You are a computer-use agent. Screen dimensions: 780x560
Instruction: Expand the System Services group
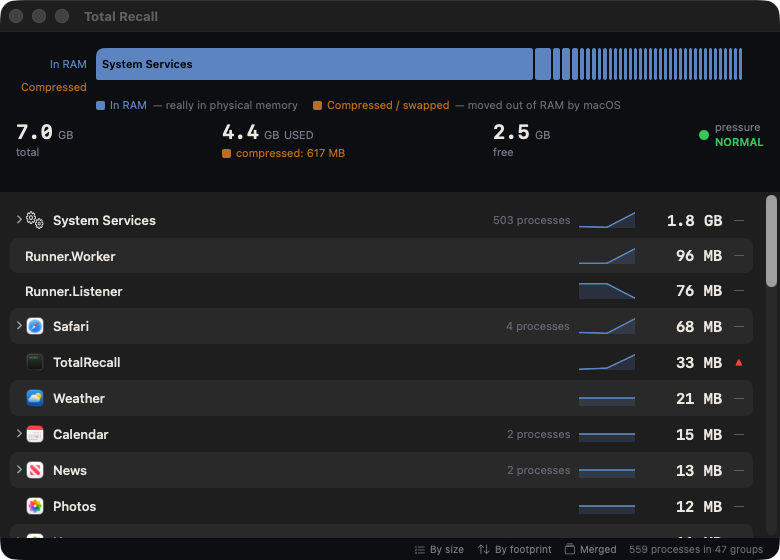[19, 219]
